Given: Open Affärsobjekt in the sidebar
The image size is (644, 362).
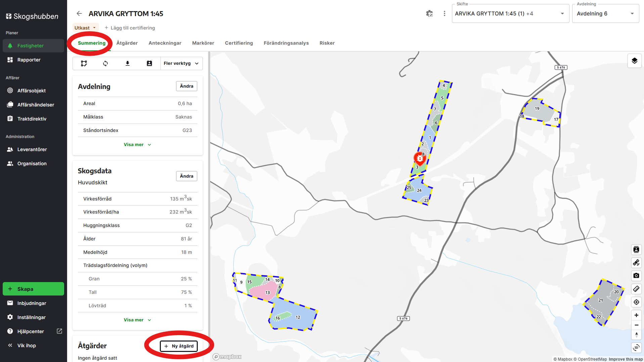Looking at the screenshot, I should click(33, 91).
